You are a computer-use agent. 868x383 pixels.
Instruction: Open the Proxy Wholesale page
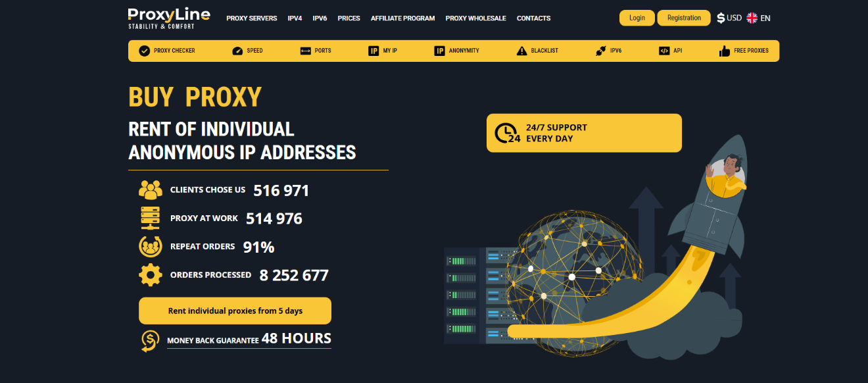pyautogui.click(x=475, y=18)
